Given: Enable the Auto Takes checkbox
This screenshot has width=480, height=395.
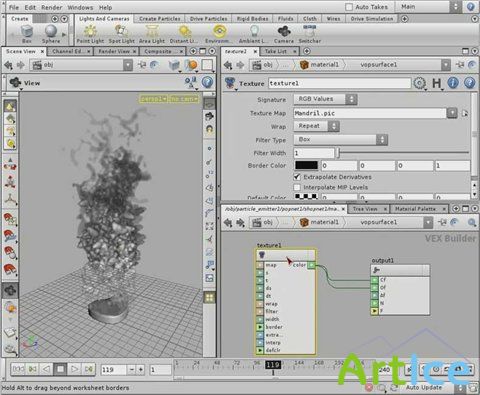Looking at the screenshot, I should (349, 7).
